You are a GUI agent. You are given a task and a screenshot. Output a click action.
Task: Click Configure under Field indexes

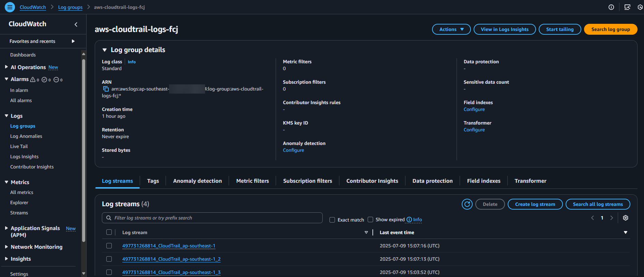point(474,109)
